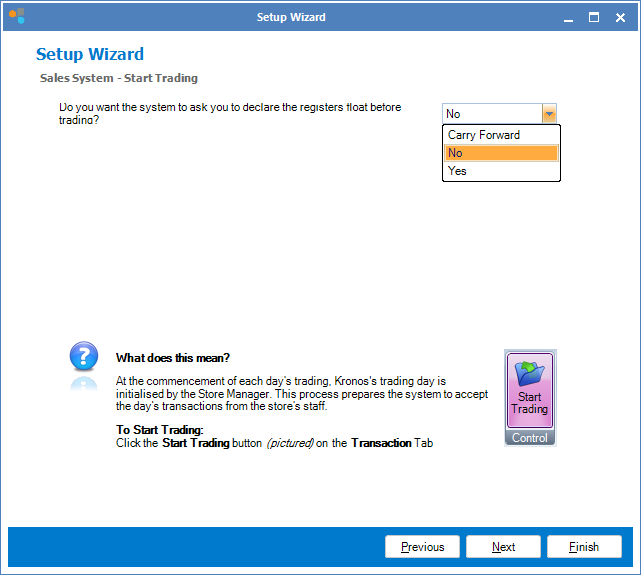The width and height of the screenshot is (641, 575).
Task: Click the Setup Wizard title bar text
Action: pos(291,17)
